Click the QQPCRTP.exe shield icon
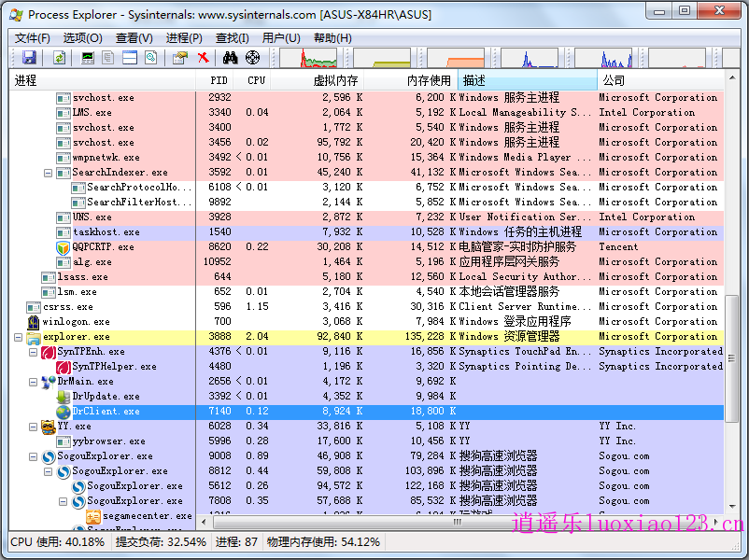 click(64, 247)
